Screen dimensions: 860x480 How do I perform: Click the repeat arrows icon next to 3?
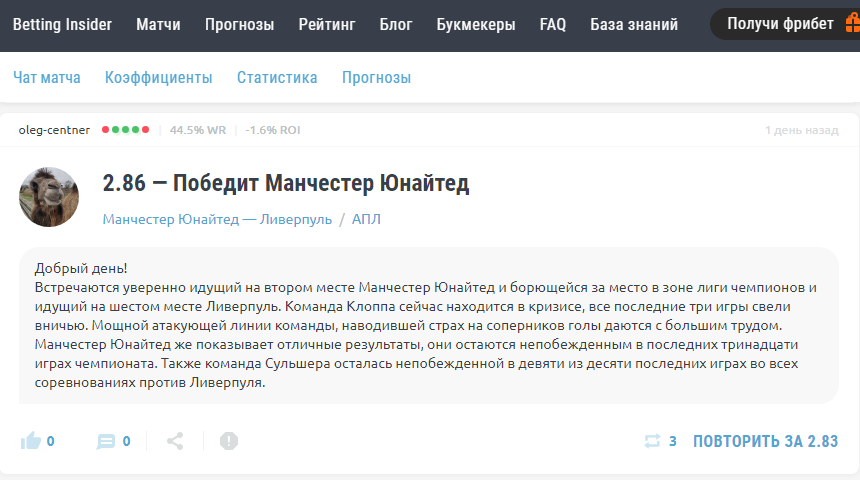click(x=652, y=441)
